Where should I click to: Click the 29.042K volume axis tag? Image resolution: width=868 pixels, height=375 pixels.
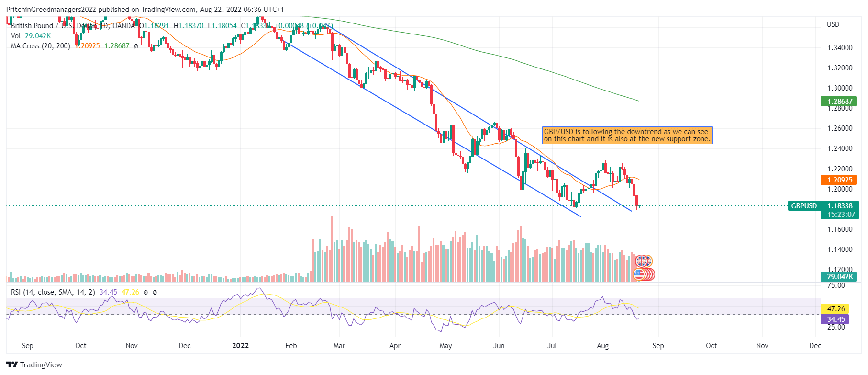[838, 276]
